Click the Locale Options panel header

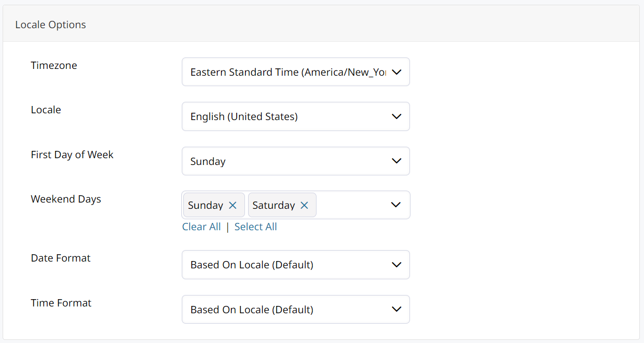pos(51,25)
